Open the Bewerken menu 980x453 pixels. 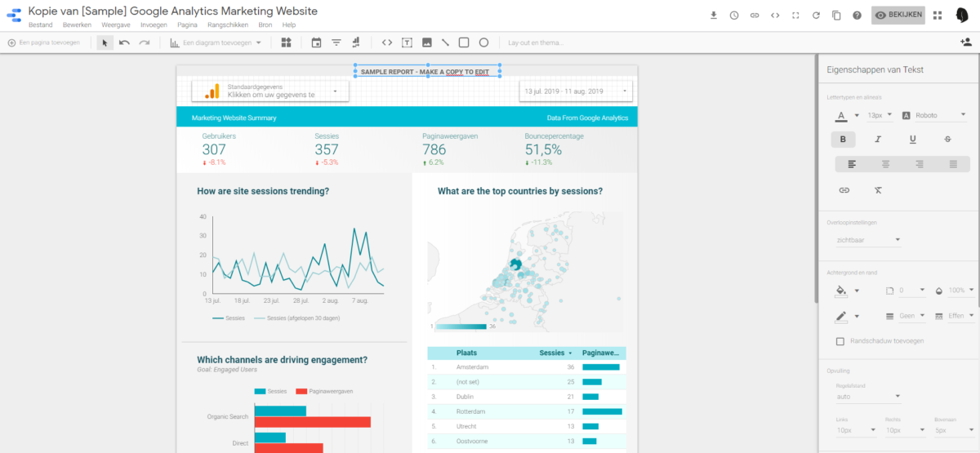[77, 25]
